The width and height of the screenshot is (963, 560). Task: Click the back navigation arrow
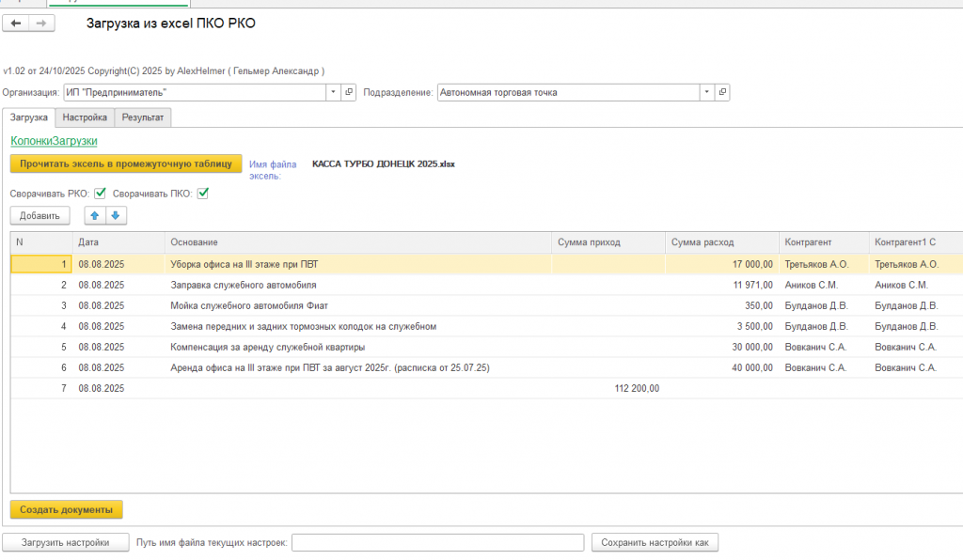tap(16, 23)
